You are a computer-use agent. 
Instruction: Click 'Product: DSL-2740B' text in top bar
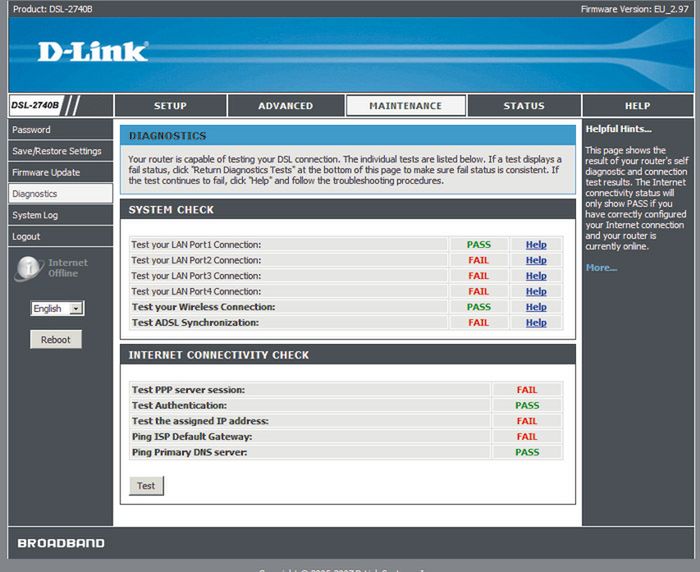tap(53, 9)
